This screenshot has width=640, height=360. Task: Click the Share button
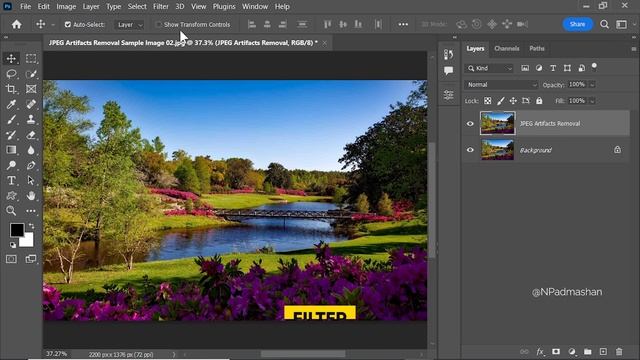(577, 24)
